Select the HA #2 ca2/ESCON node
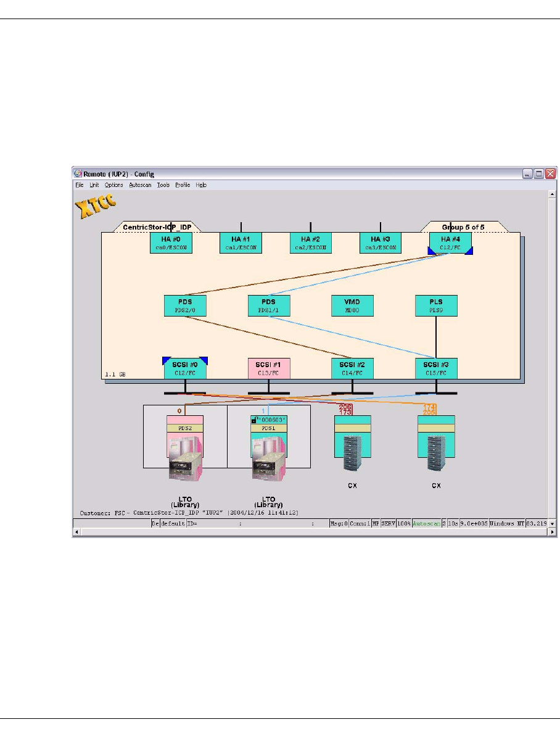The height and width of the screenshot is (738, 560). (x=311, y=243)
